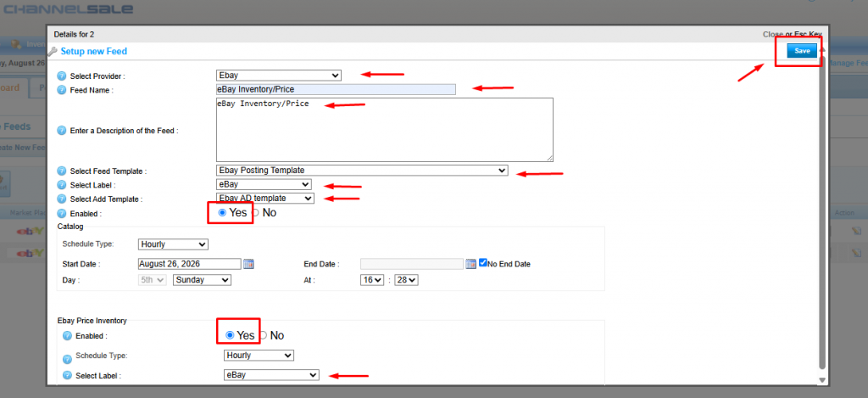Click the Close or Esc Key link
Screen dimensions: 868x398
[793, 34]
